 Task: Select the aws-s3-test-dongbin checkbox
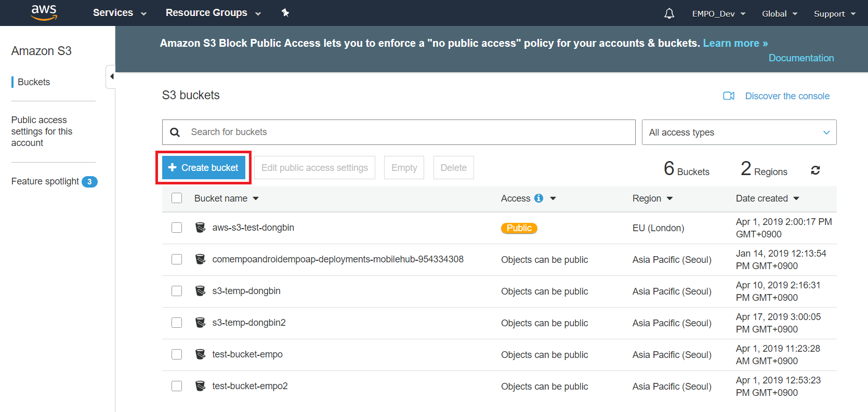[x=177, y=228]
